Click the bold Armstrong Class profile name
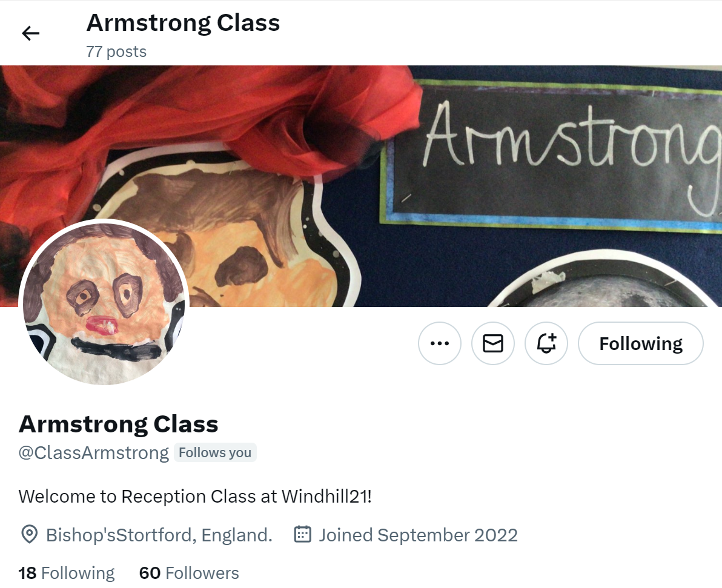 point(118,424)
